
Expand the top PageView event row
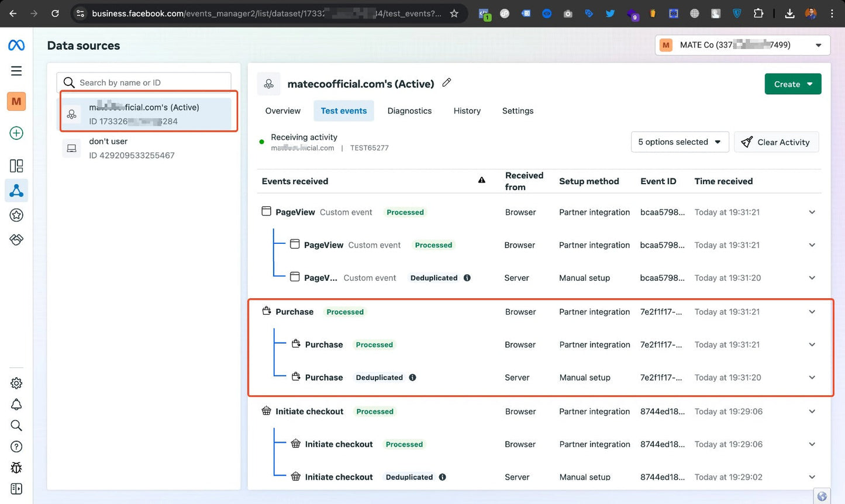click(x=812, y=212)
